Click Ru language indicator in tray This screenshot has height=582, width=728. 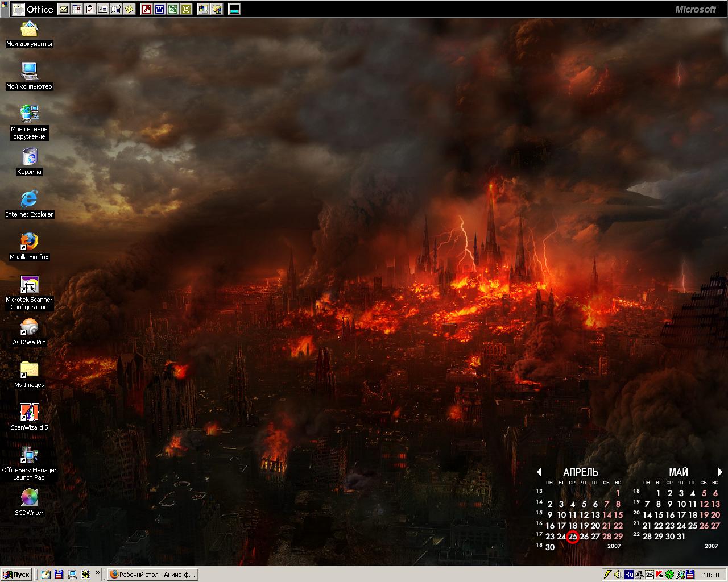628,575
